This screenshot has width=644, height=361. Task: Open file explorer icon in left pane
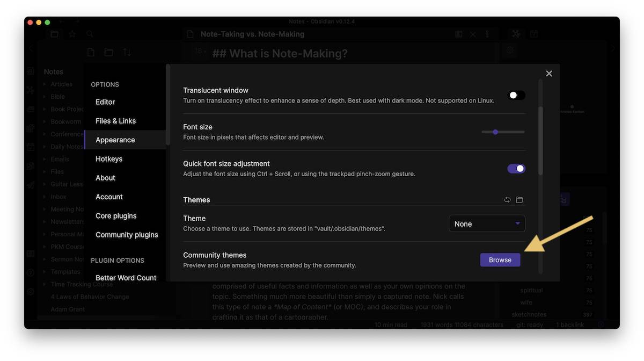point(54,34)
